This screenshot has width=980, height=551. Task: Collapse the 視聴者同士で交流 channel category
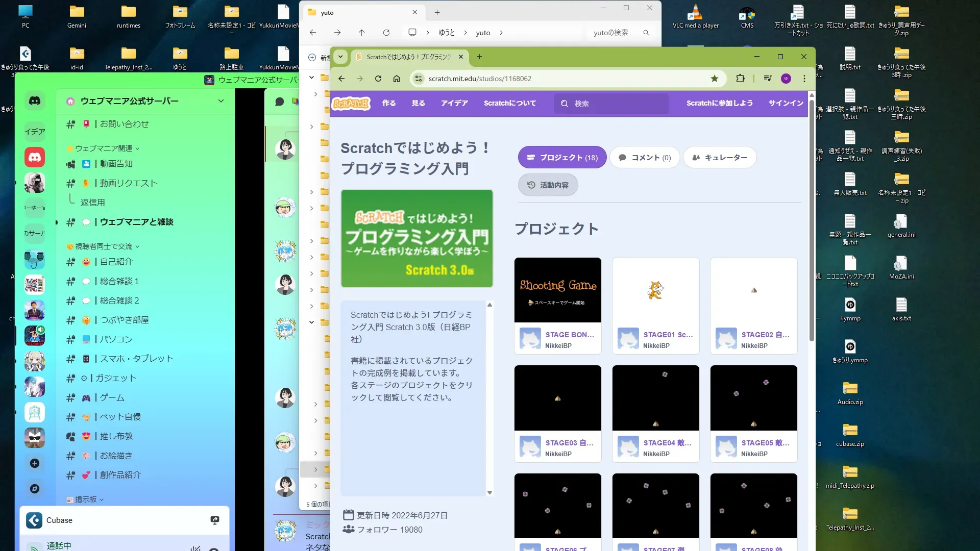104,246
